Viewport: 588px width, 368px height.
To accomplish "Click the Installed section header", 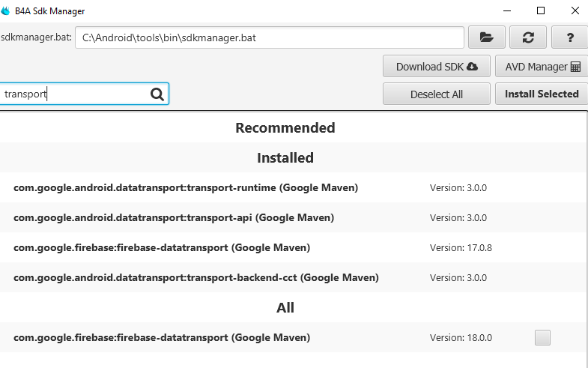I will point(285,157).
